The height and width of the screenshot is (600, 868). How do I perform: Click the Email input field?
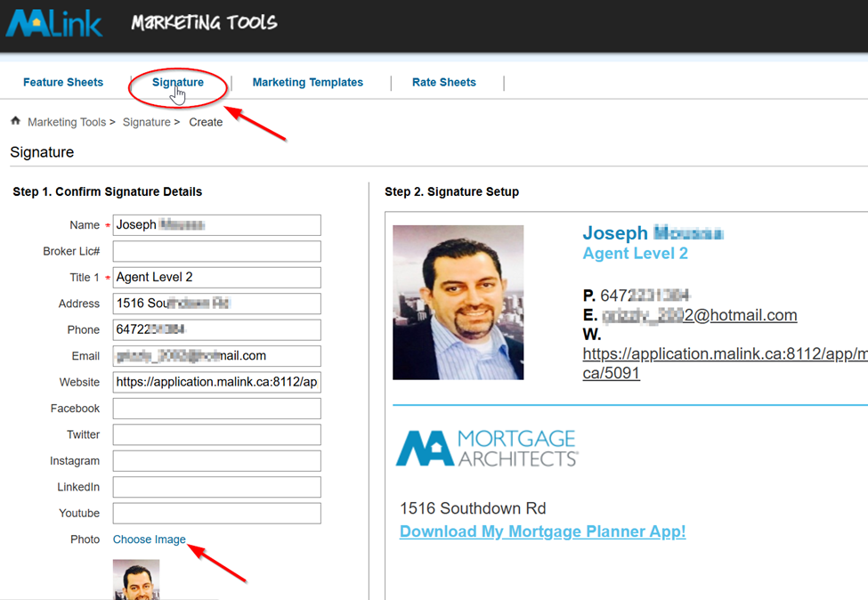coord(217,356)
